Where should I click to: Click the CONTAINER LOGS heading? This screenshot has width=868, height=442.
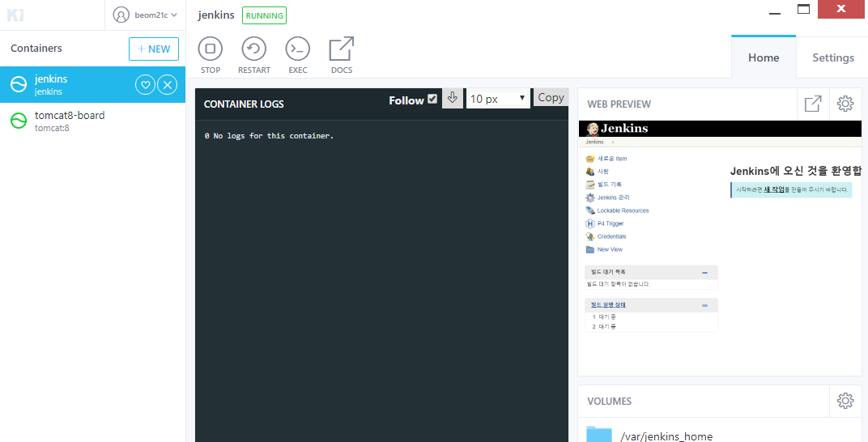pos(244,104)
